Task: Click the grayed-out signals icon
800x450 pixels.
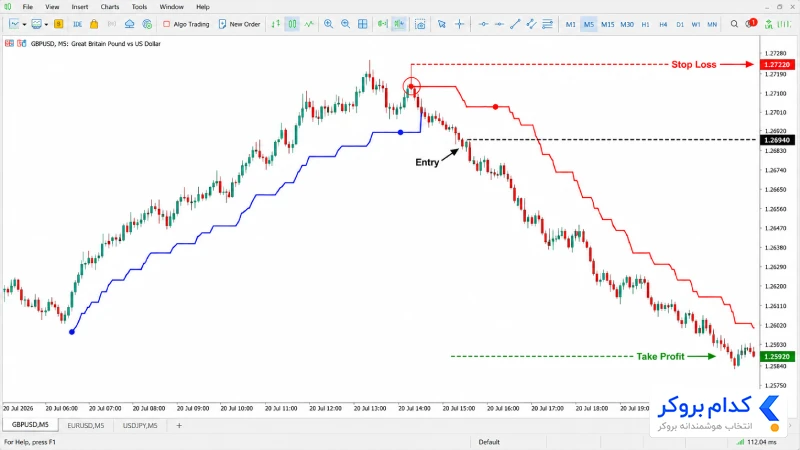Action: [112, 24]
